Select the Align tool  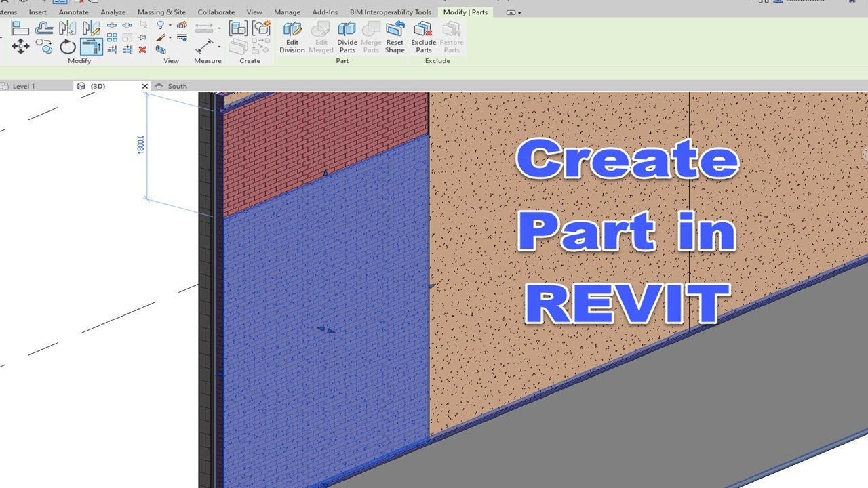tap(20, 28)
